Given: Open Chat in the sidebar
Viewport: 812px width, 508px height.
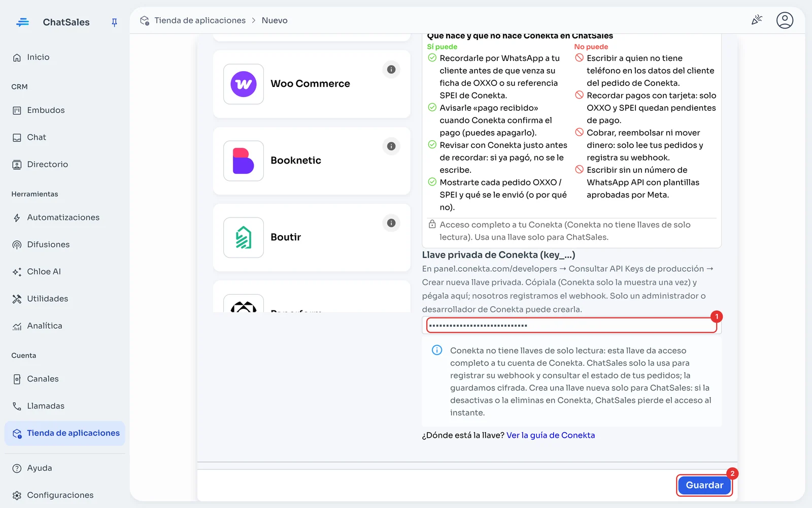Looking at the screenshot, I should [x=65, y=137].
